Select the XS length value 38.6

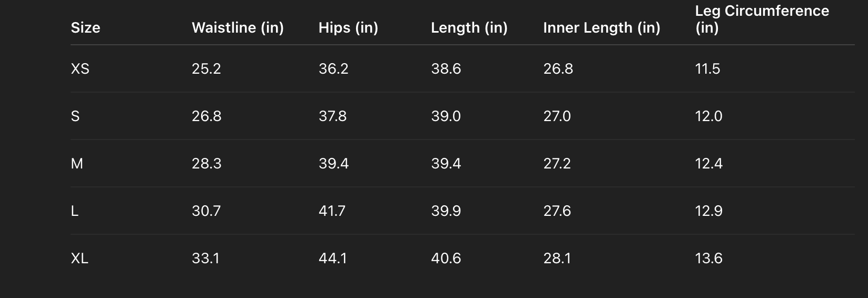(x=446, y=69)
